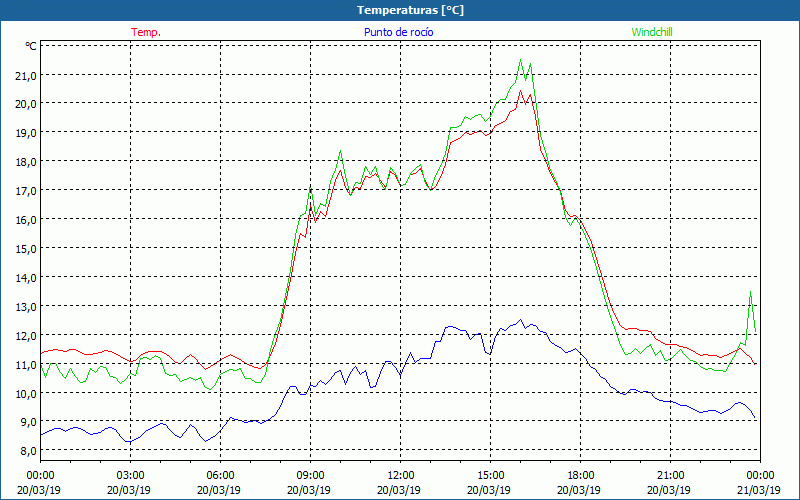This screenshot has width=800, height=500.
Task: Click the 06:00 time axis label
Action: point(220,475)
